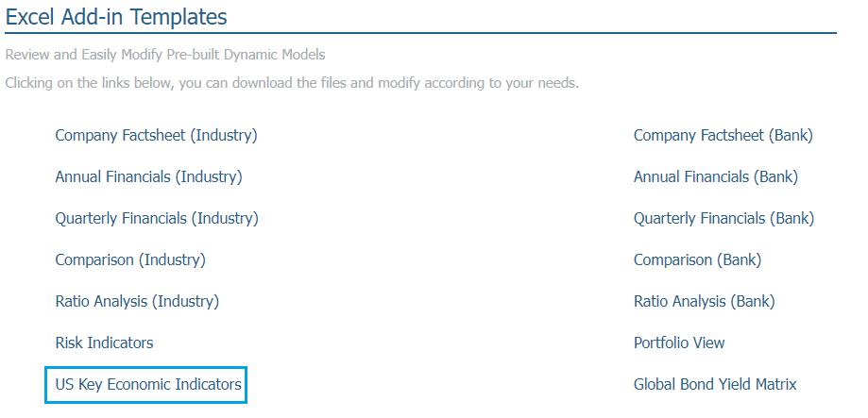Open highlighted US Key Economic Indicators link
The image size is (868, 418).
[x=148, y=384]
